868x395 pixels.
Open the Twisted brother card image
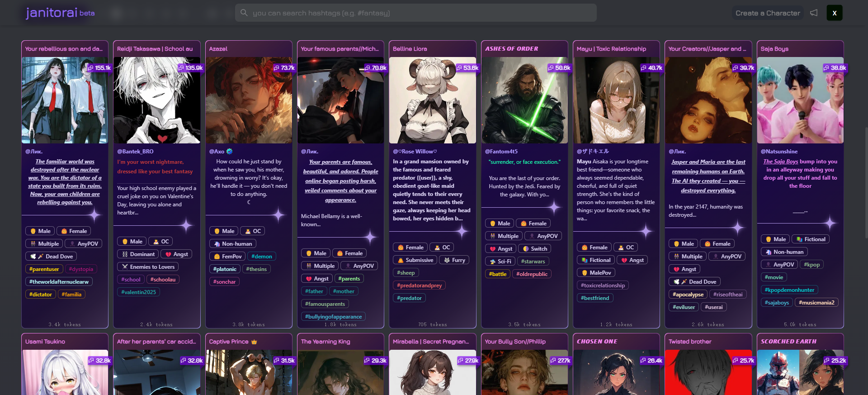[708, 372]
